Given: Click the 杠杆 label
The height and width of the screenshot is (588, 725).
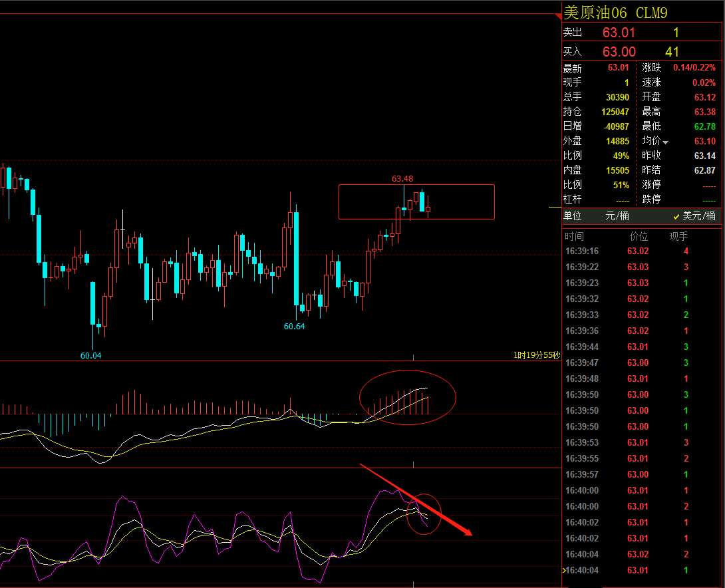Looking at the screenshot, I should [573, 200].
